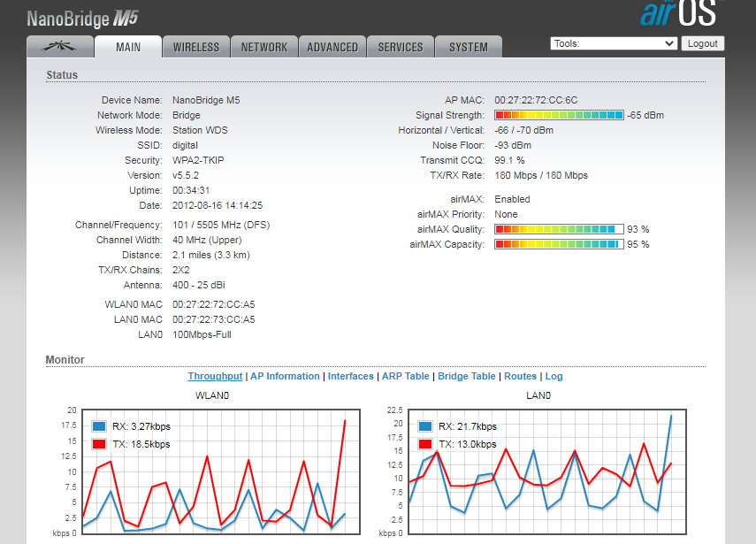Screen dimensions: 756x544
Task: Select the SERVICES tab
Action: pyautogui.click(x=401, y=47)
